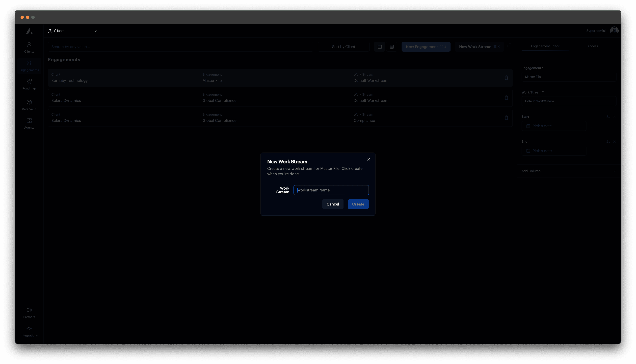This screenshot has width=636, height=364.
Task: Delete the Burnaby Technology engagement row
Action: (x=506, y=77)
